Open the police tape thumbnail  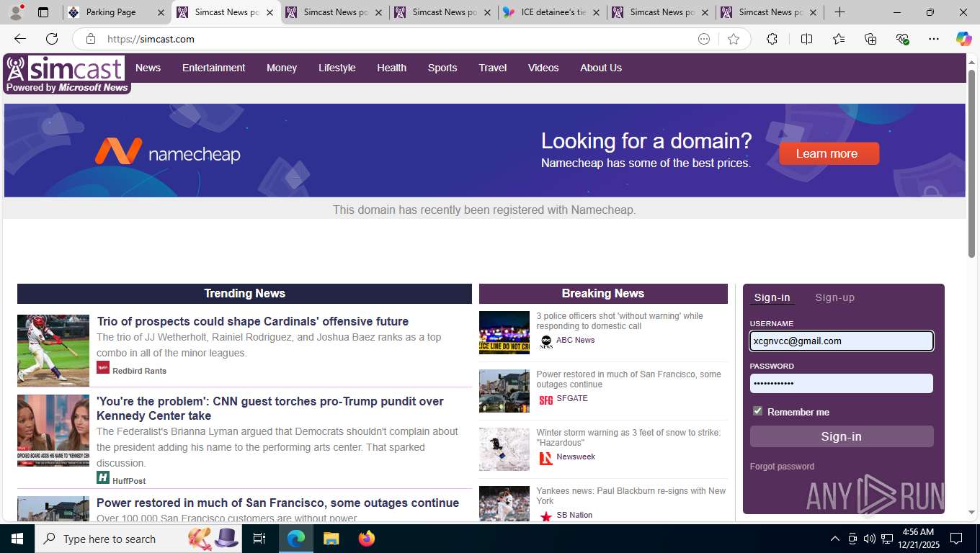(504, 333)
